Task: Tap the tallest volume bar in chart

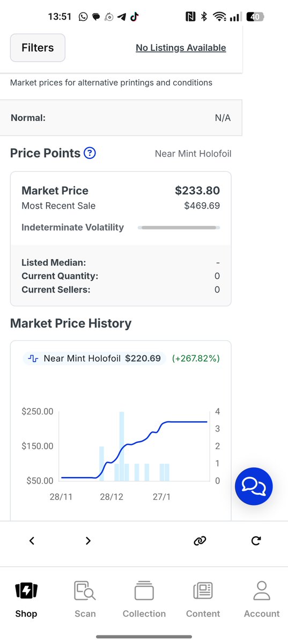Action: (x=122, y=446)
